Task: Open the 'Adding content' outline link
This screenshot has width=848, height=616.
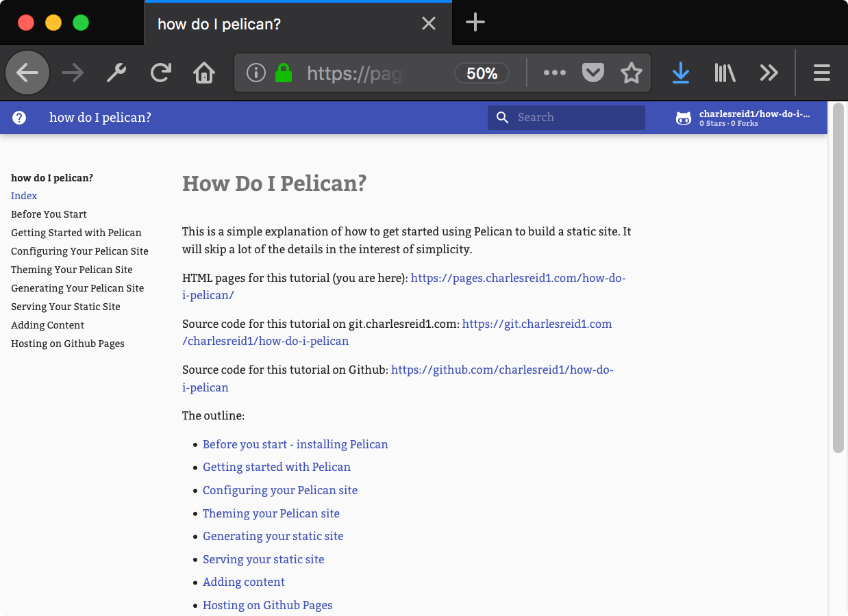Action: click(x=244, y=582)
